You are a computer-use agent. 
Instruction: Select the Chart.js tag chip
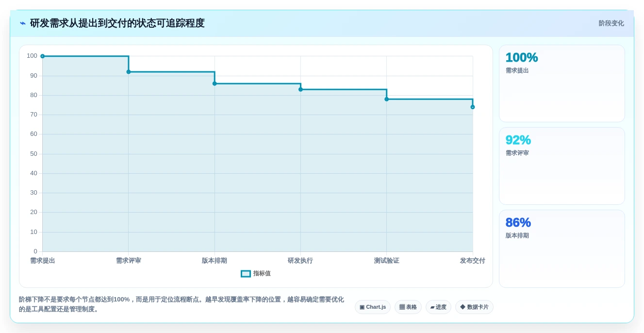point(373,307)
